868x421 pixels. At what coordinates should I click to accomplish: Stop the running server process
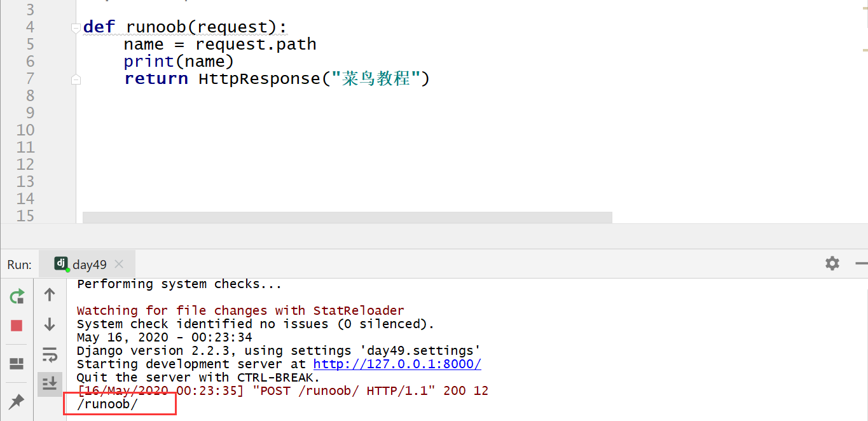pyautogui.click(x=17, y=326)
